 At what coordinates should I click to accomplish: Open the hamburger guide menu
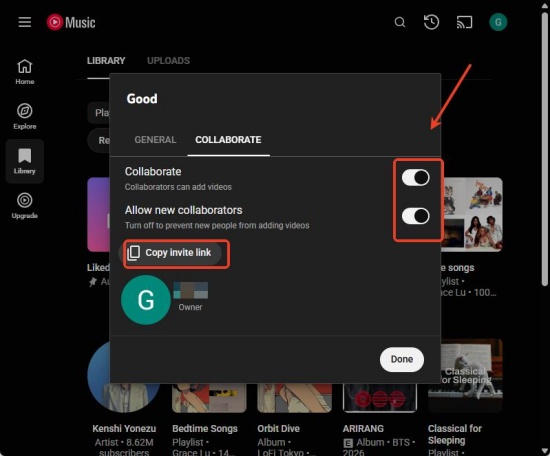25,22
